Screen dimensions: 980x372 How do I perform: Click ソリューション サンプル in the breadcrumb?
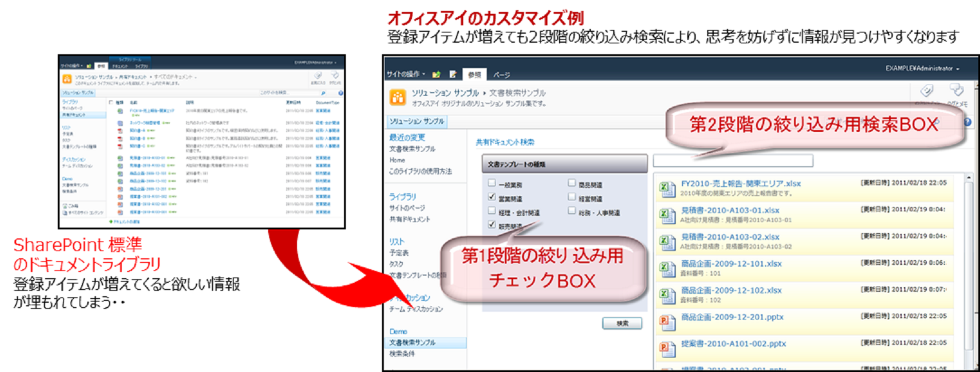coord(445,93)
